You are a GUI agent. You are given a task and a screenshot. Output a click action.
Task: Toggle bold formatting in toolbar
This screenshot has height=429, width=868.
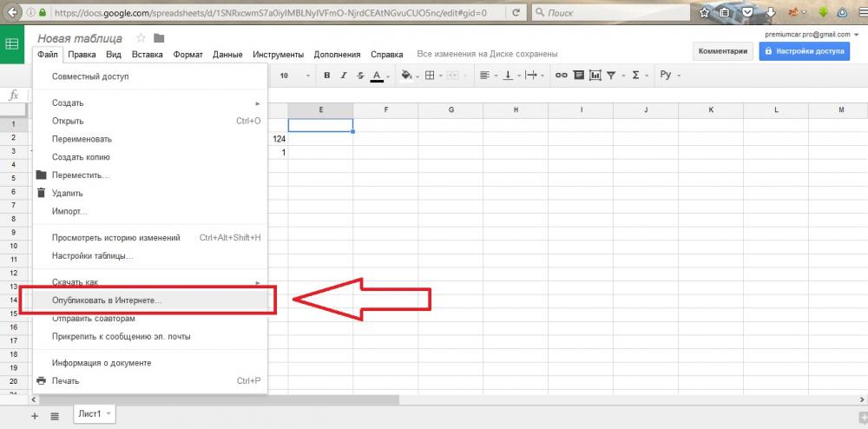click(327, 76)
